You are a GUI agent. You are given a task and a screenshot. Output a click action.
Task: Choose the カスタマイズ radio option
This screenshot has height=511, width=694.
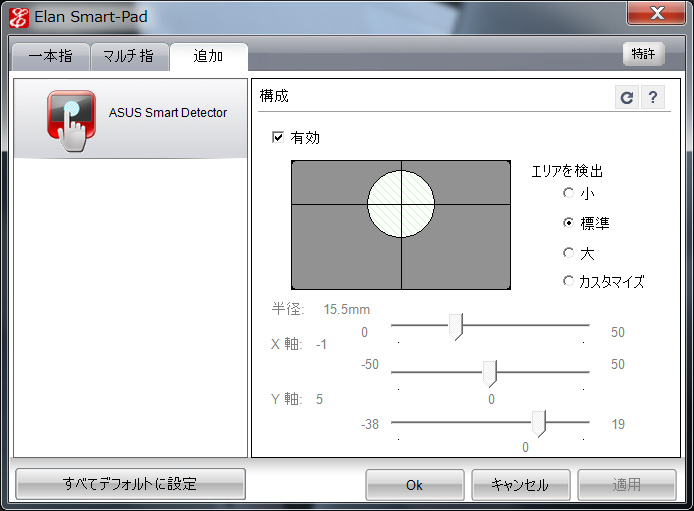click(569, 282)
